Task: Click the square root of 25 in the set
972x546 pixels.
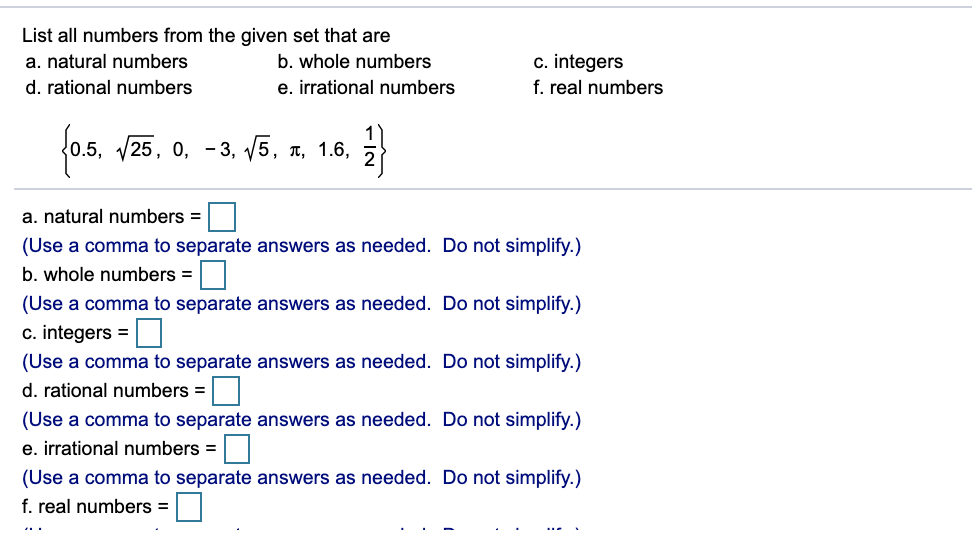Action: [130, 150]
